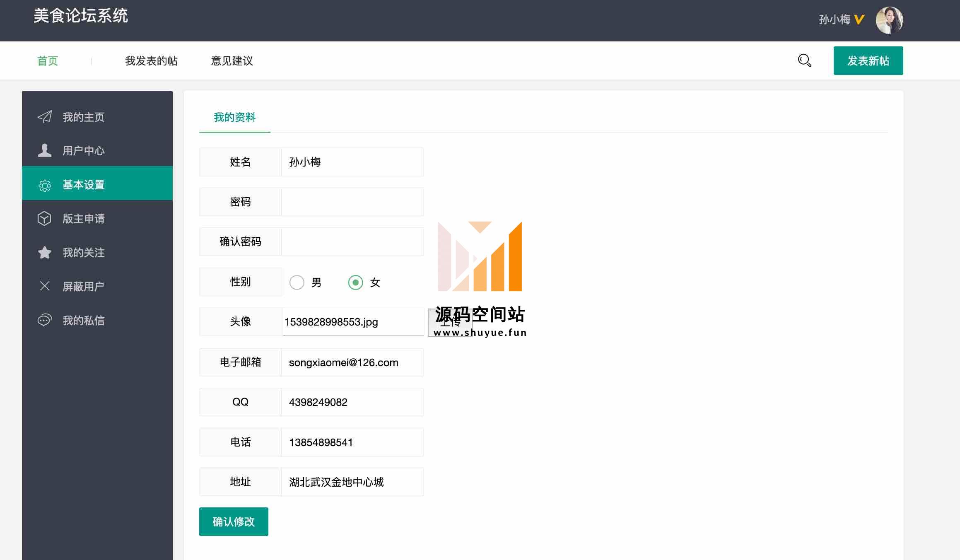Click 美食论坛系统 site title
Viewport: 960px width, 560px height.
coord(81,16)
